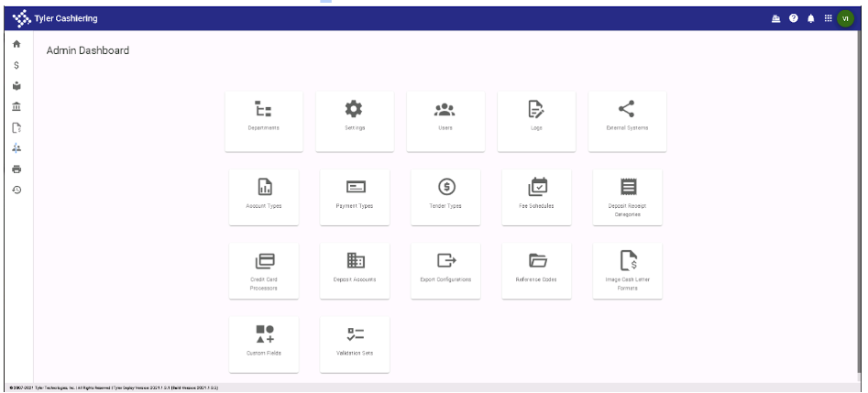This screenshot has height=393, width=868.
Task: Open the apps grid launcher
Action: pos(829,18)
